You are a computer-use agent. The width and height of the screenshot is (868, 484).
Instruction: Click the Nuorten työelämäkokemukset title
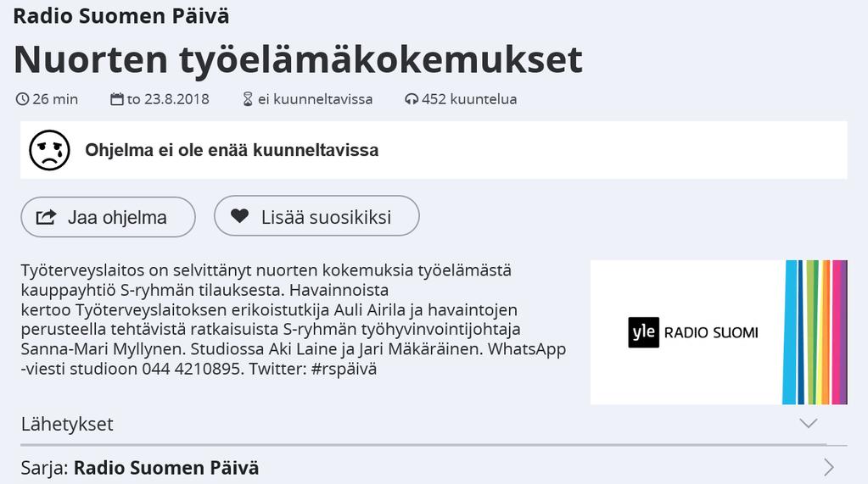(x=298, y=59)
